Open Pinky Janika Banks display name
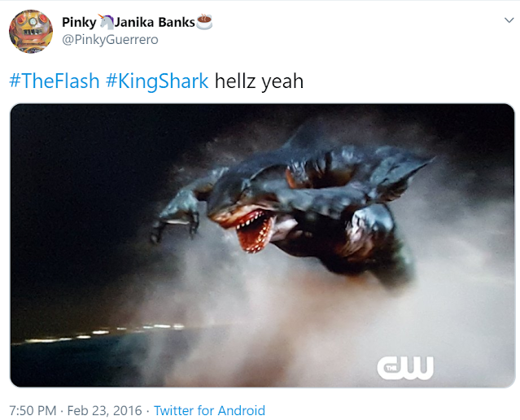 [x=137, y=22]
